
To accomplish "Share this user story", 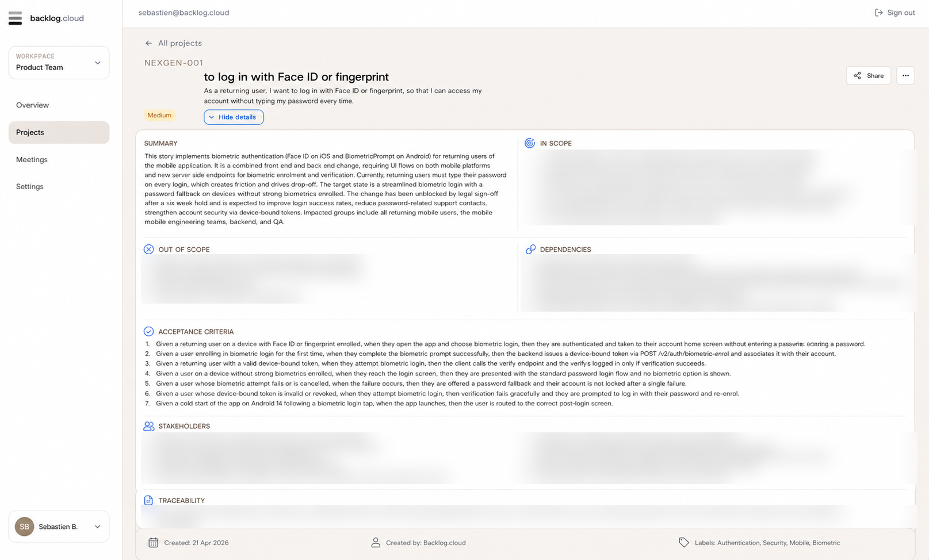I will 868,75.
